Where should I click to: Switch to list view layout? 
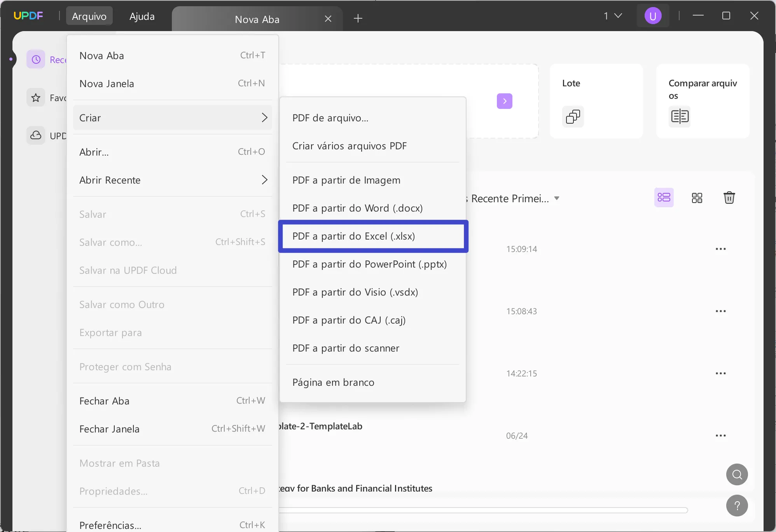click(664, 198)
